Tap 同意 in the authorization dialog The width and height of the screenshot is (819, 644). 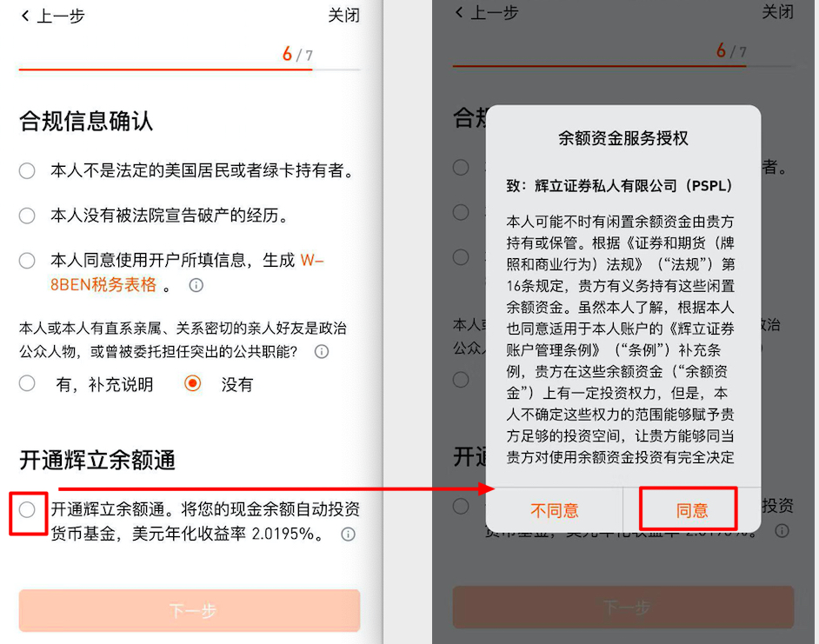691,510
